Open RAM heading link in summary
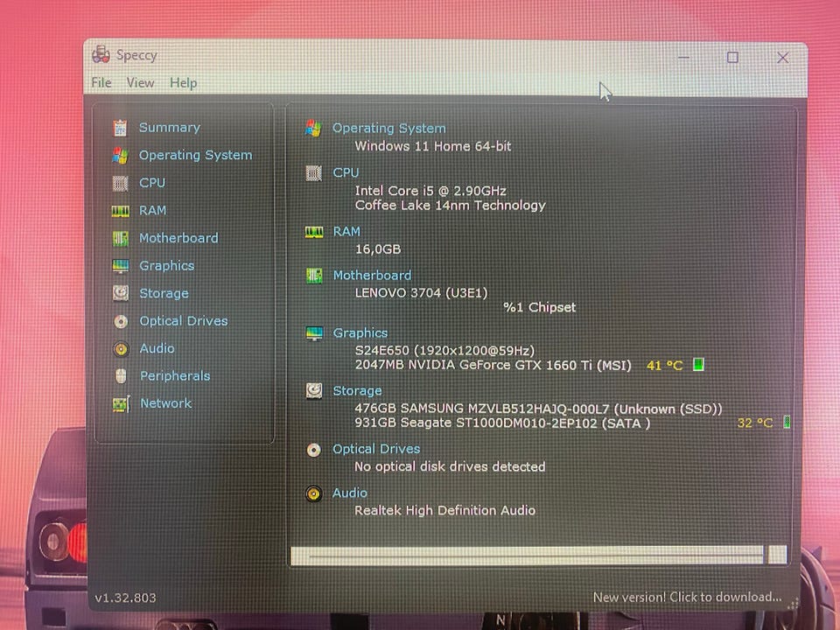This screenshot has height=630, width=840. click(346, 231)
